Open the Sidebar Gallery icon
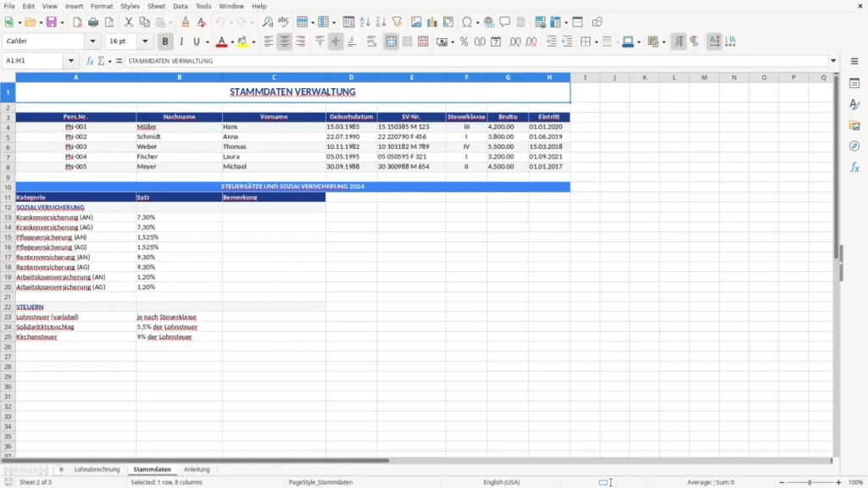Image resolution: width=868 pixels, height=488 pixels. pyautogui.click(x=854, y=125)
